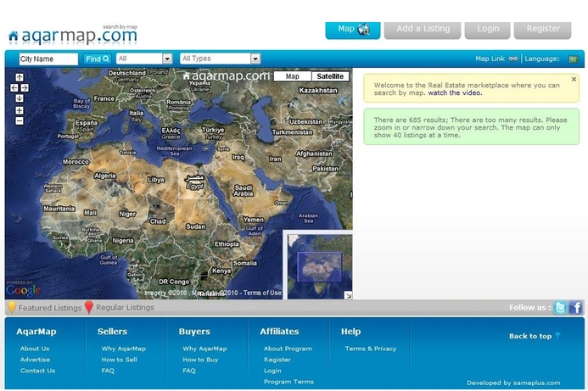This screenshot has width=588, height=391.
Task: Click the Twitter follow icon
Action: coord(560,307)
